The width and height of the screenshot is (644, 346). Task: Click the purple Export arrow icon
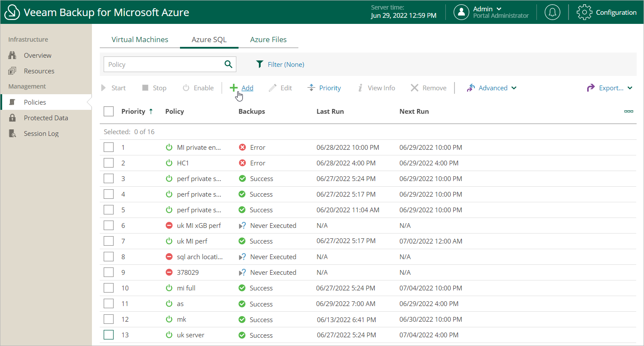pos(591,88)
